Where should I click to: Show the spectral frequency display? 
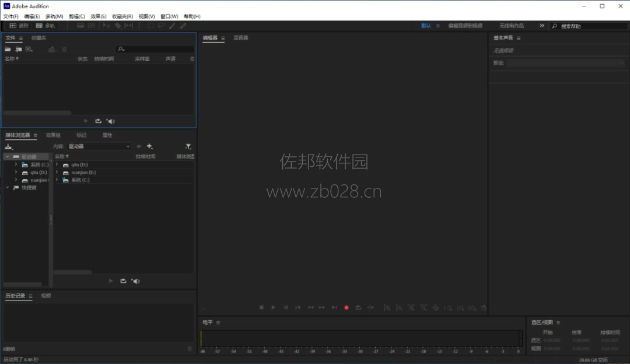coord(80,26)
